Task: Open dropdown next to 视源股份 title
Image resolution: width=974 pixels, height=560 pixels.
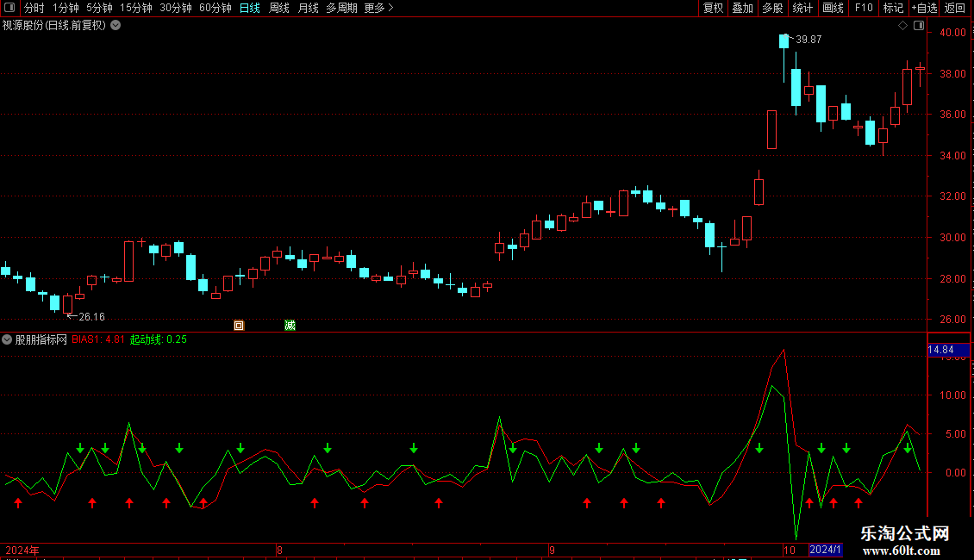Action: click(x=116, y=26)
